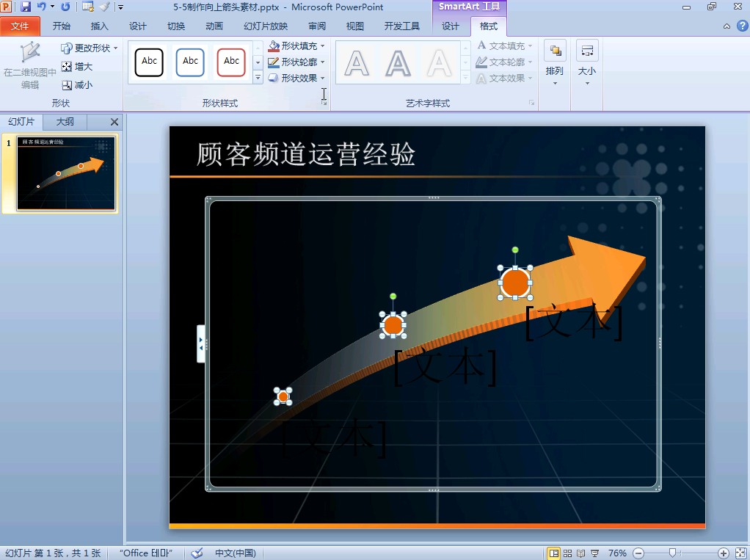The image size is (750, 560).
Task: Click the Save icon in quick access toolbar
Action: pos(26,7)
